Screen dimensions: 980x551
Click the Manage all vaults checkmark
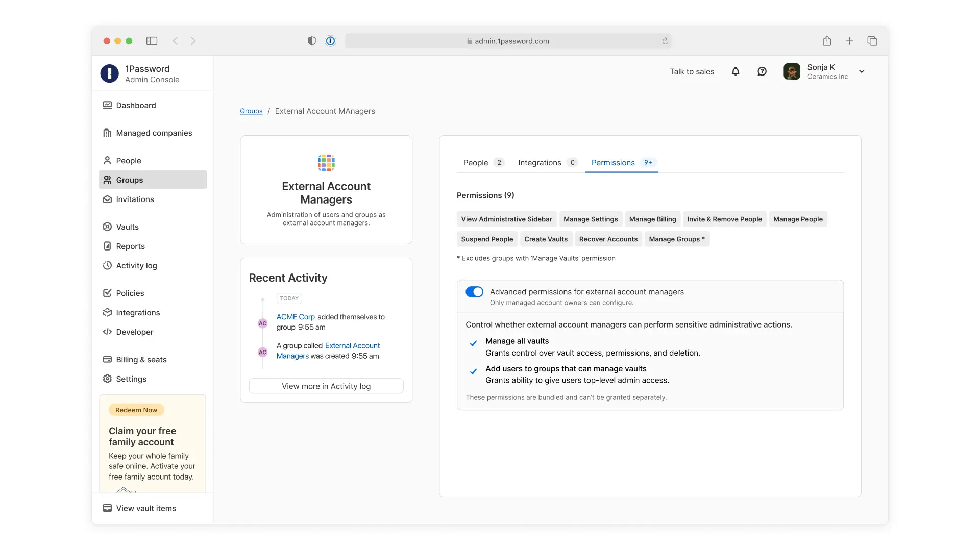click(473, 343)
